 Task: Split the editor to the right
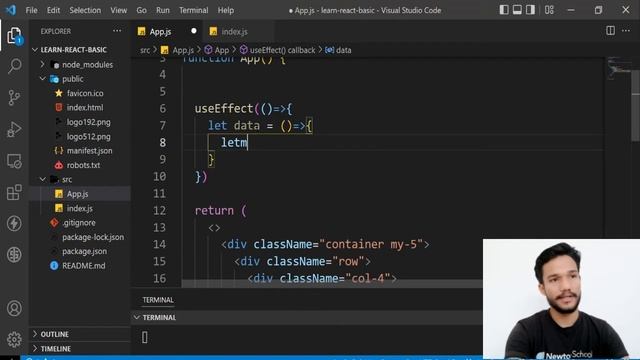point(610,31)
